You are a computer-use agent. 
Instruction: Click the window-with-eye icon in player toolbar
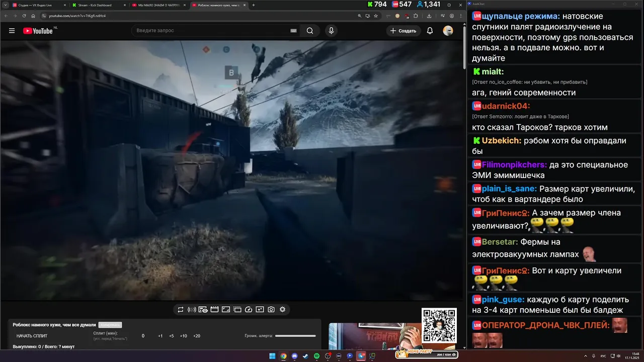tap(203, 310)
